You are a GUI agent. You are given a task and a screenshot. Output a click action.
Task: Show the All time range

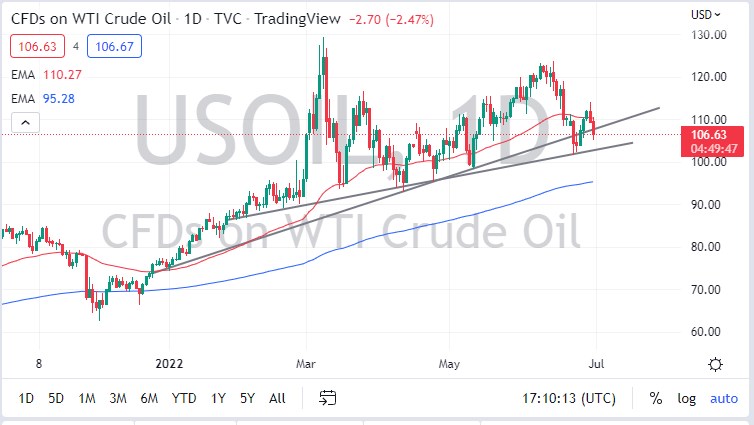click(277, 398)
